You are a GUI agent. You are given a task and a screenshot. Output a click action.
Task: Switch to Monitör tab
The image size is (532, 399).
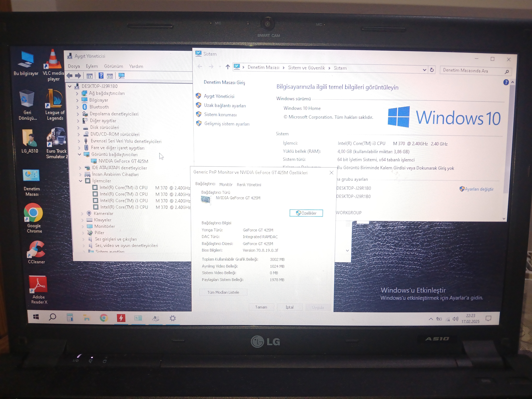tap(226, 185)
